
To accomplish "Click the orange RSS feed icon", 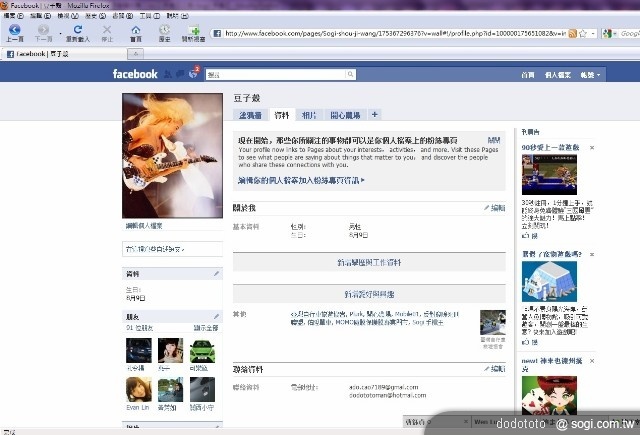I will (x=573, y=33).
